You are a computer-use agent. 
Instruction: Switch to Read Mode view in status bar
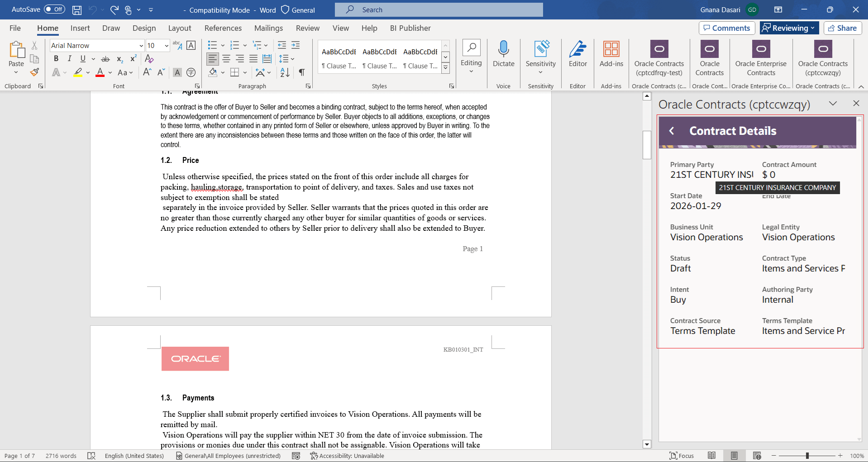(x=712, y=456)
